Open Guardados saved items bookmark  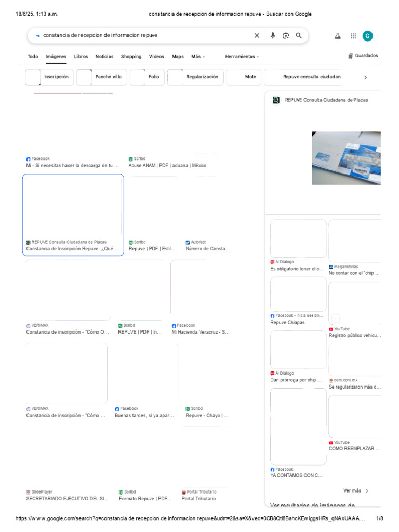tap(363, 56)
